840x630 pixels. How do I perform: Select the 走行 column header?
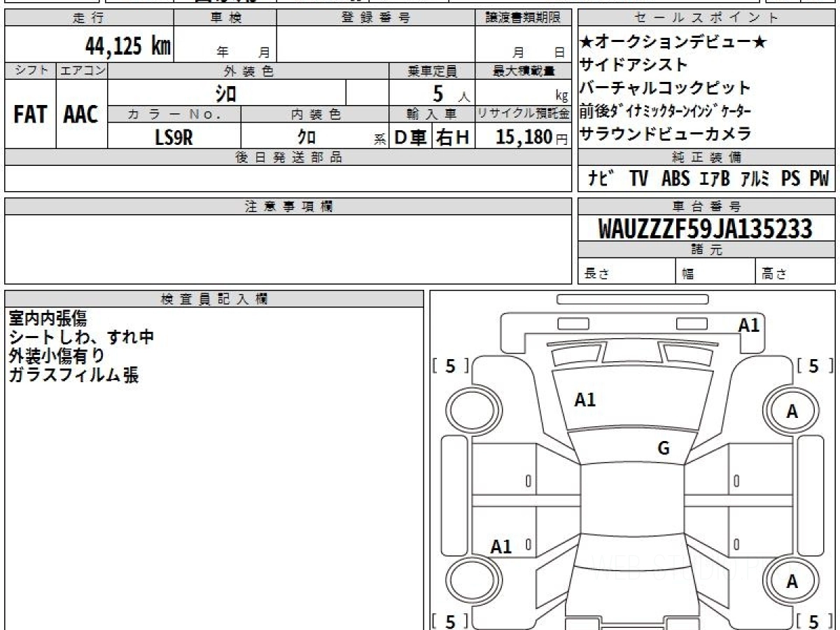pos(89,18)
